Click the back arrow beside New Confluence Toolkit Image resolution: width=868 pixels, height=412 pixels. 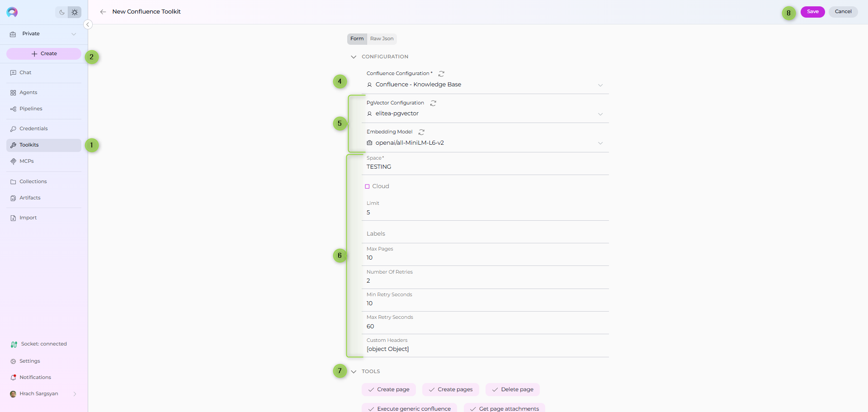103,12
